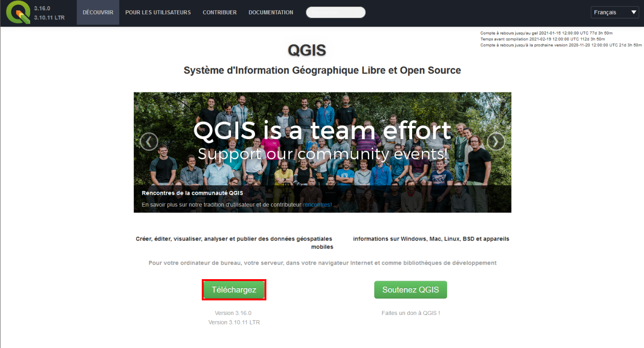Click the search input field
644x348 pixels.
(336, 13)
